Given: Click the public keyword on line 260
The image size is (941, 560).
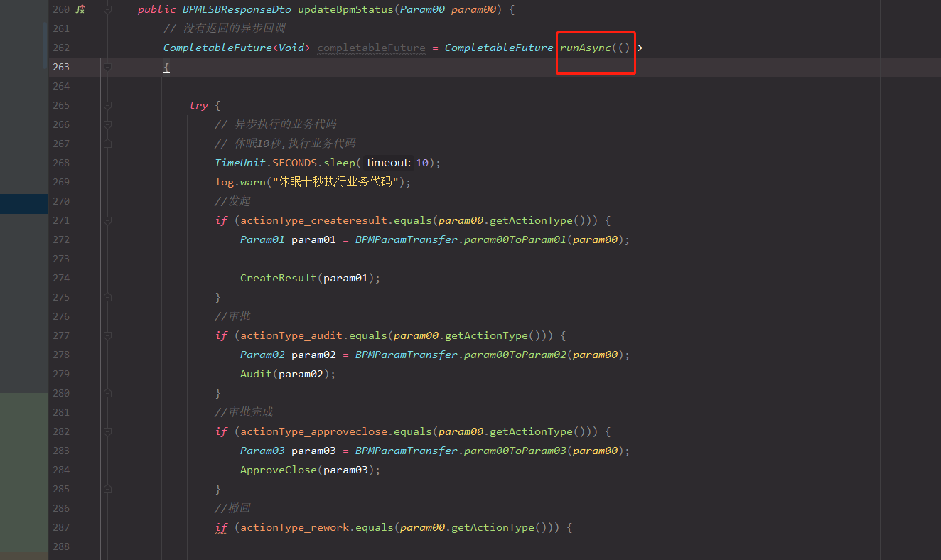Looking at the screenshot, I should pyautogui.click(x=156, y=9).
